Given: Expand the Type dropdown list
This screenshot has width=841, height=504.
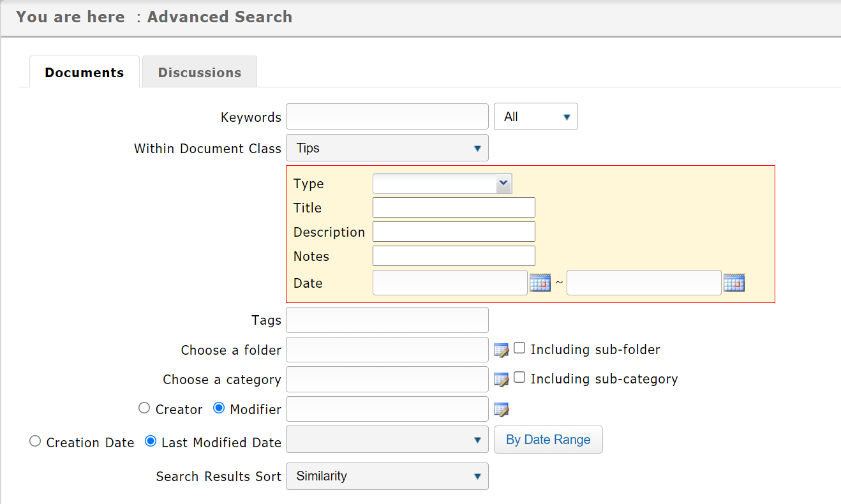Looking at the screenshot, I should pyautogui.click(x=442, y=184).
